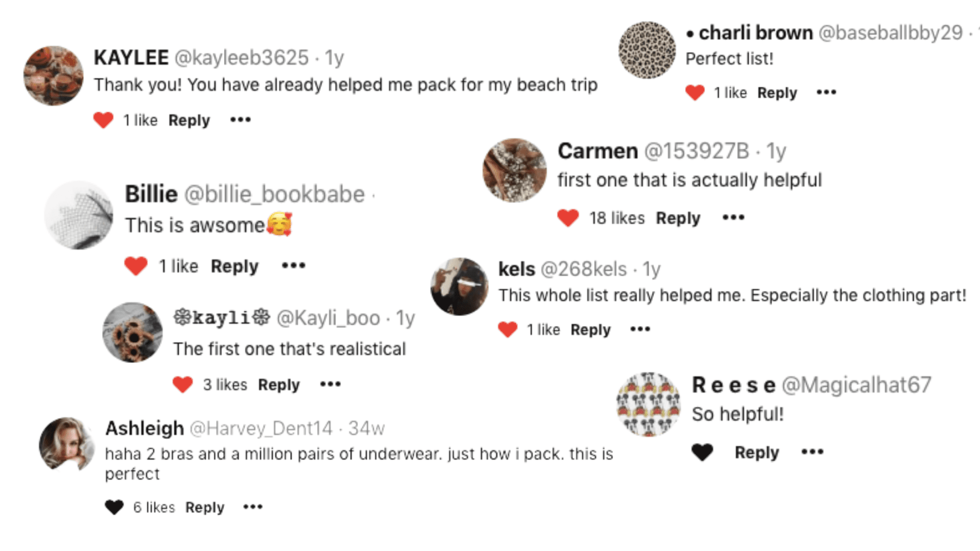Open more options on kels' comment

click(640, 329)
